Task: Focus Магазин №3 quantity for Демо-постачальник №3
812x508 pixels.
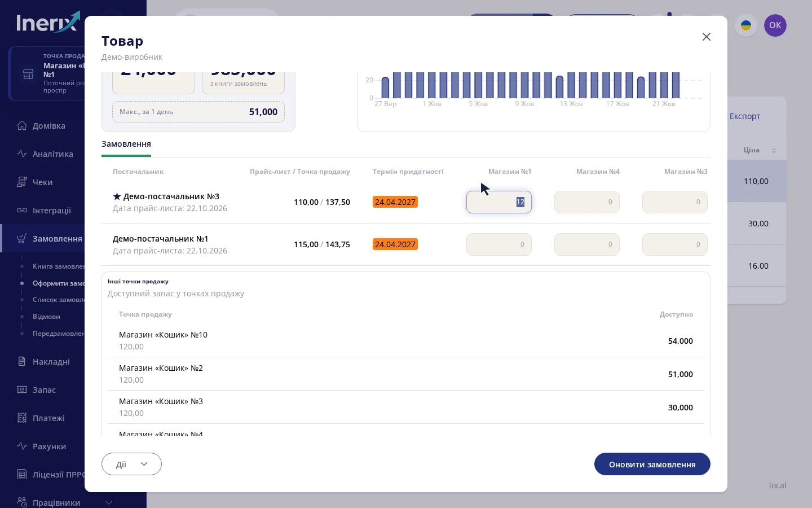Action: [675, 202]
